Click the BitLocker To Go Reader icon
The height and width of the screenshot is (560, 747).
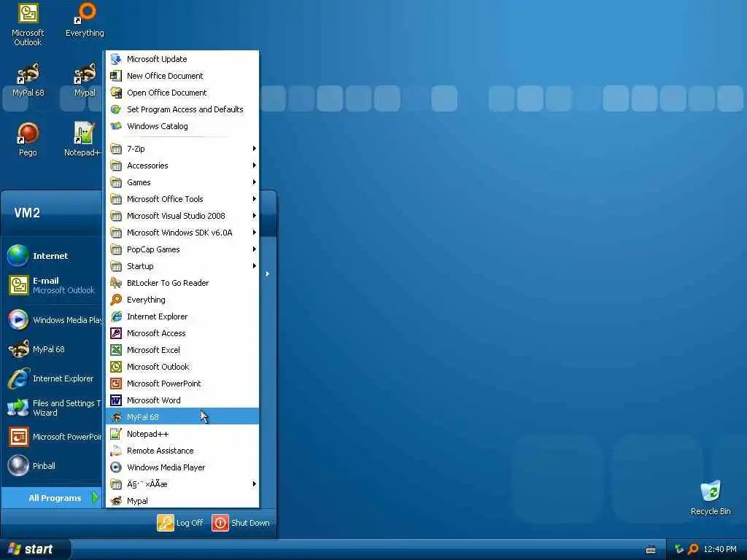[116, 283]
